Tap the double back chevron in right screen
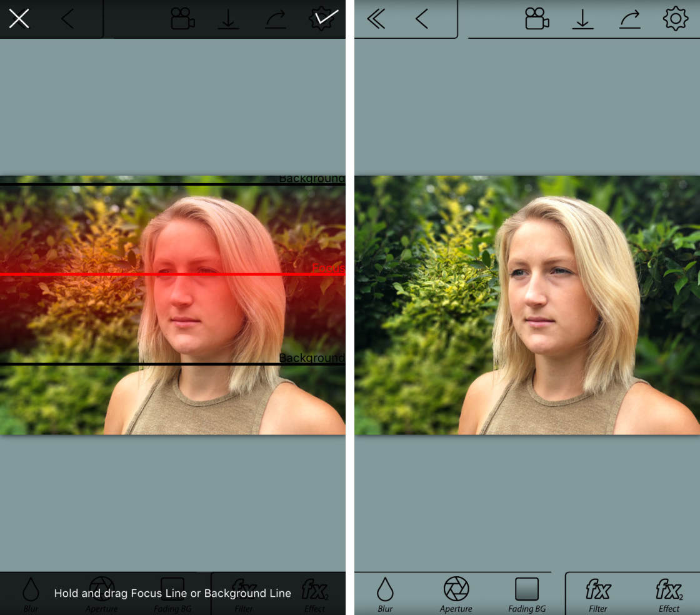 (376, 19)
